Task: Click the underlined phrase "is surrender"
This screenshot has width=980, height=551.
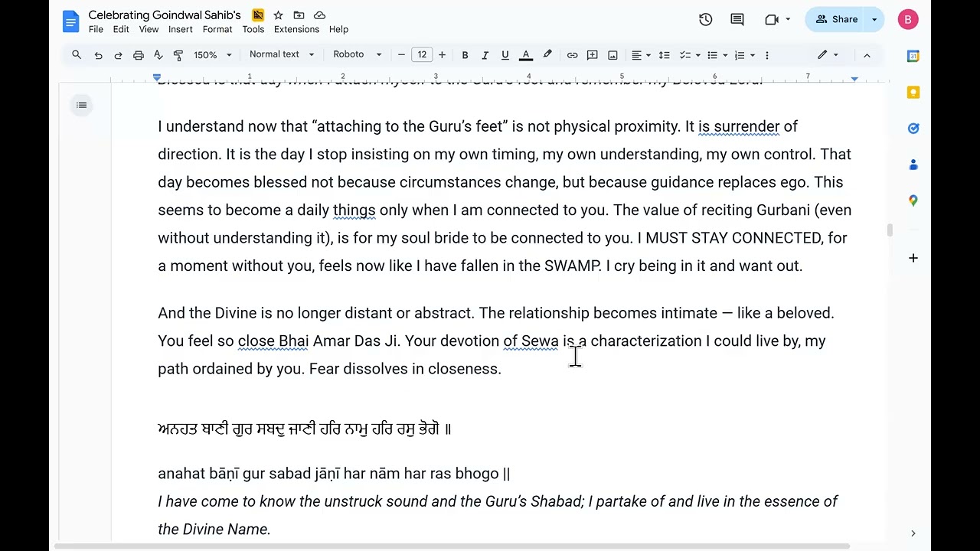Action: coord(739,126)
